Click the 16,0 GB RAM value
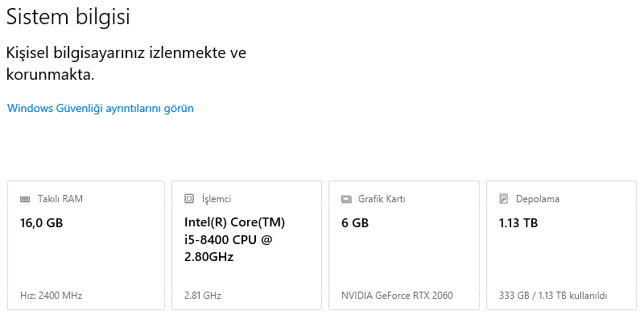 pyautogui.click(x=42, y=223)
